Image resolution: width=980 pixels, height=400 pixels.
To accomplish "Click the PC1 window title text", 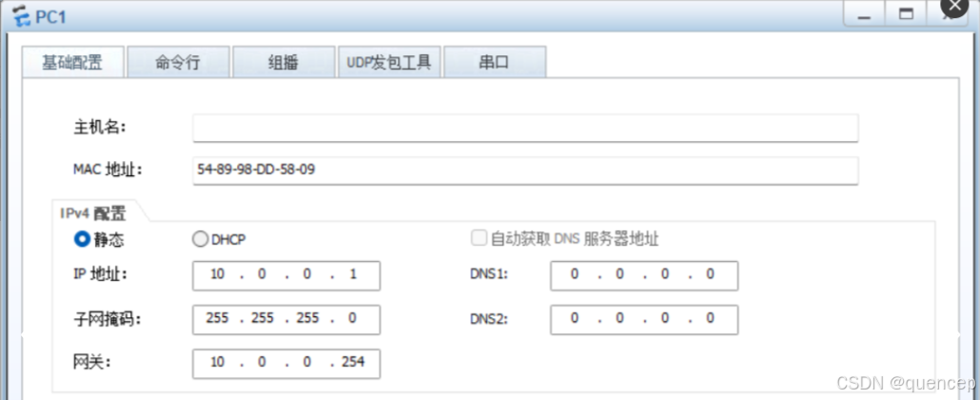I will [x=50, y=17].
